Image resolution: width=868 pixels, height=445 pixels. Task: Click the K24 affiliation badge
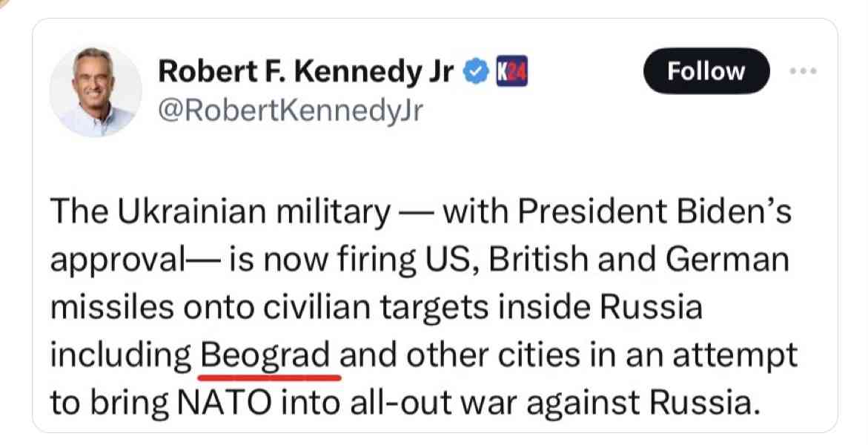pyautogui.click(x=511, y=71)
